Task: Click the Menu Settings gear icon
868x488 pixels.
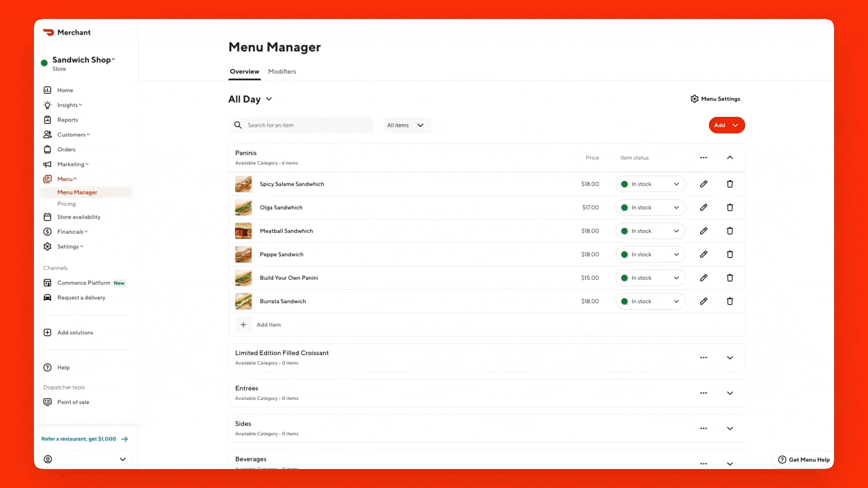Action: [x=694, y=99]
